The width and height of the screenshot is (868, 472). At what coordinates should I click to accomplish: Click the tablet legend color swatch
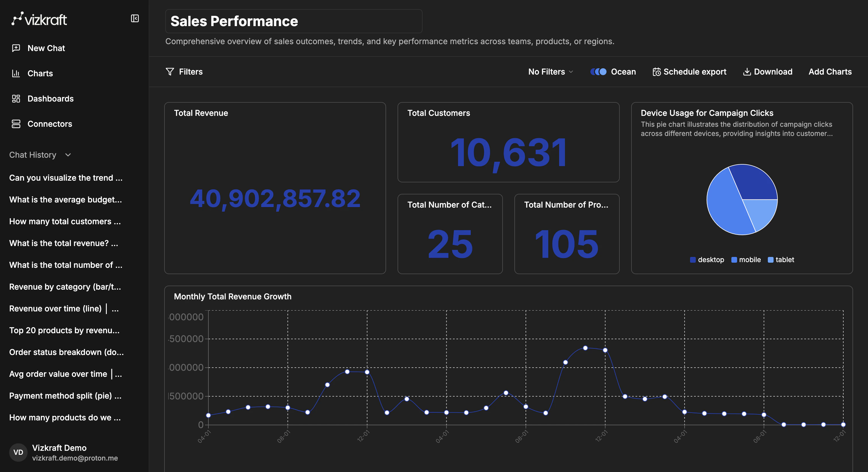771,260
